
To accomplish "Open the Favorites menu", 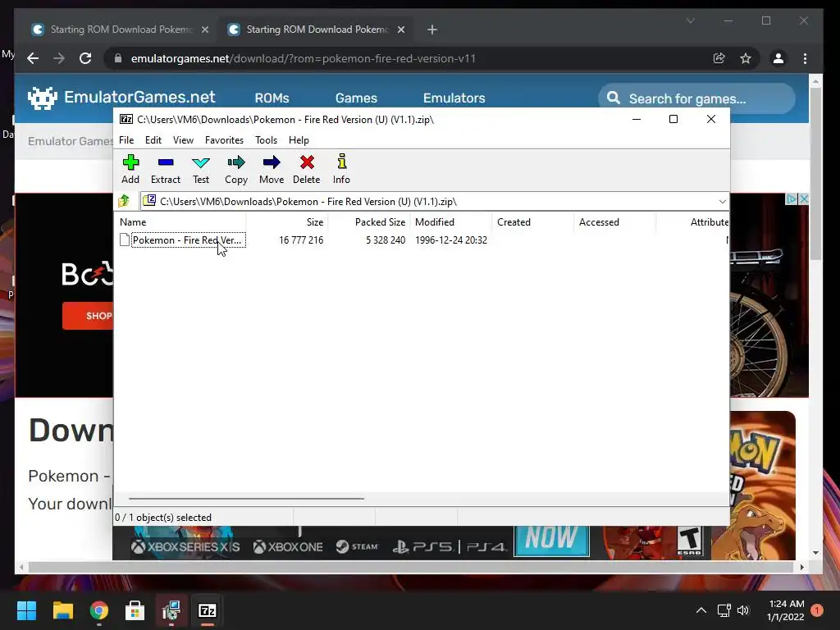I will tap(224, 139).
